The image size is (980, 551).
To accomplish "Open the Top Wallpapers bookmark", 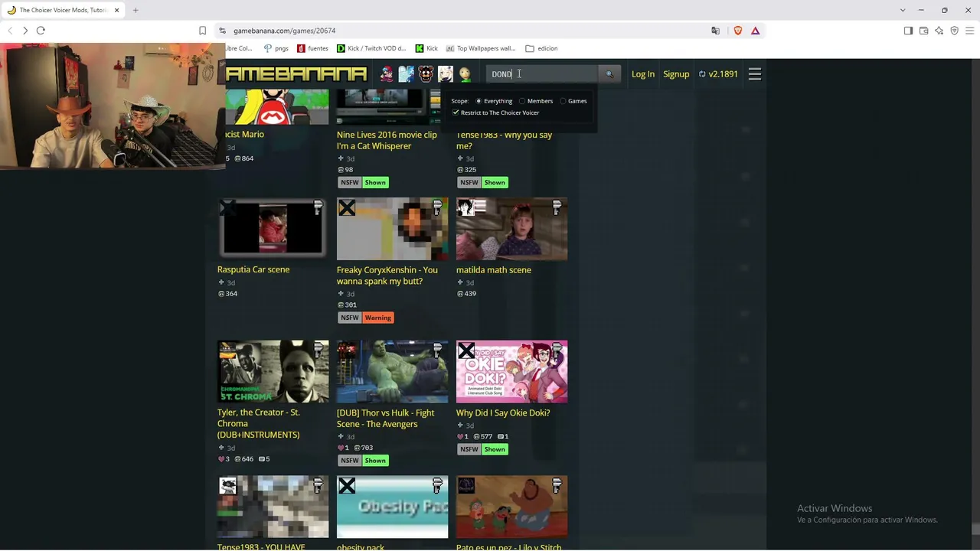I will pos(481,48).
